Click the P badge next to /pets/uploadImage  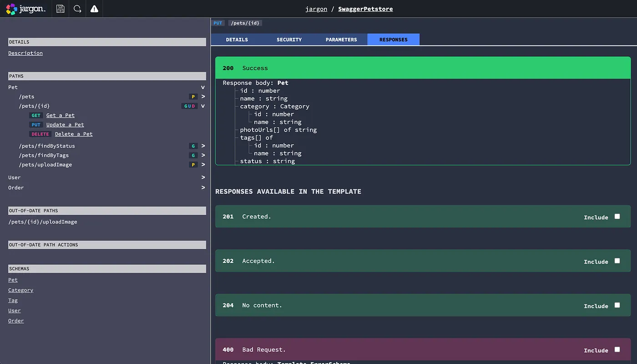click(193, 164)
